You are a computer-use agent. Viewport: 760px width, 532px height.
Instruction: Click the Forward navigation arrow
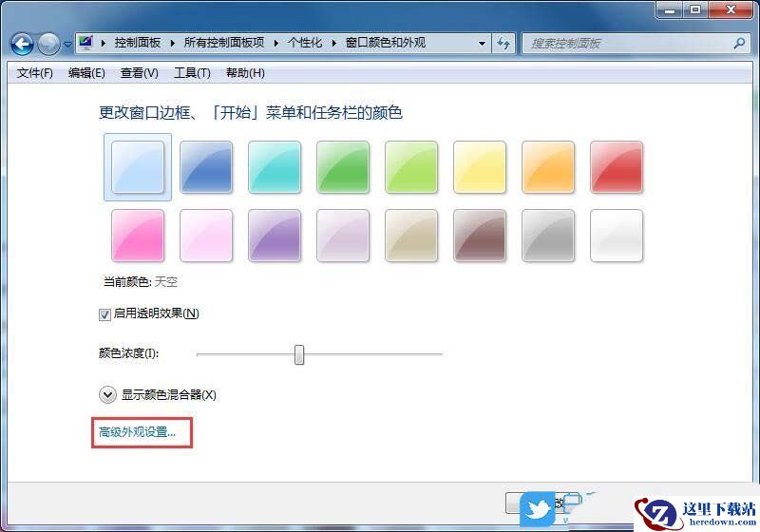[x=48, y=44]
